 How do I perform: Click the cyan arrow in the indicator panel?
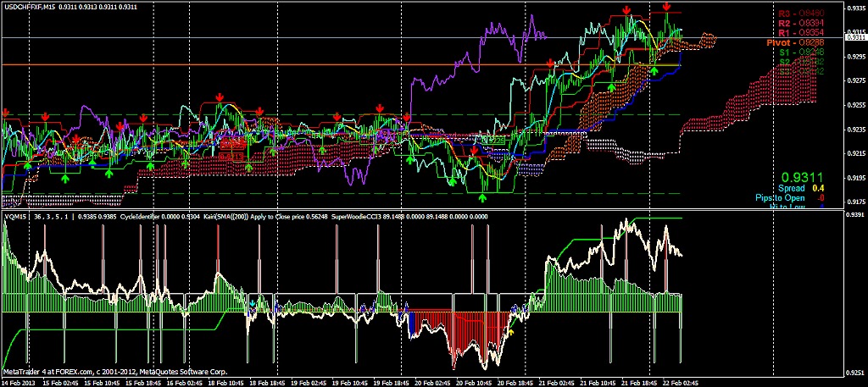[x=253, y=302]
